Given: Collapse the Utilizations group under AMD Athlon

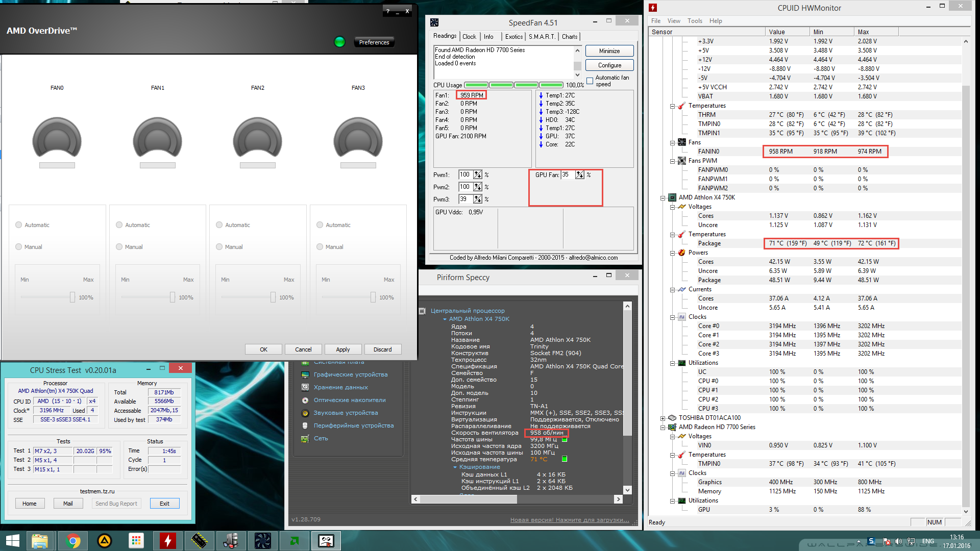Looking at the screenshot, I should 673,363.
